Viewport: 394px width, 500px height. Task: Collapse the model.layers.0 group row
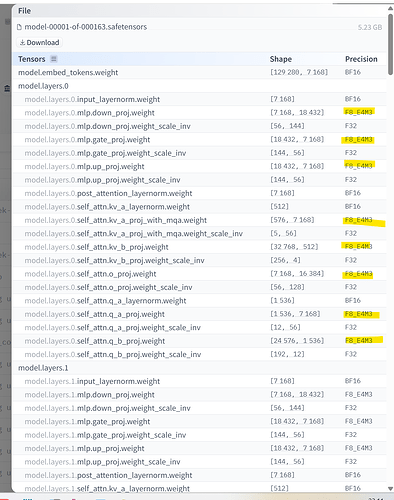199,86
